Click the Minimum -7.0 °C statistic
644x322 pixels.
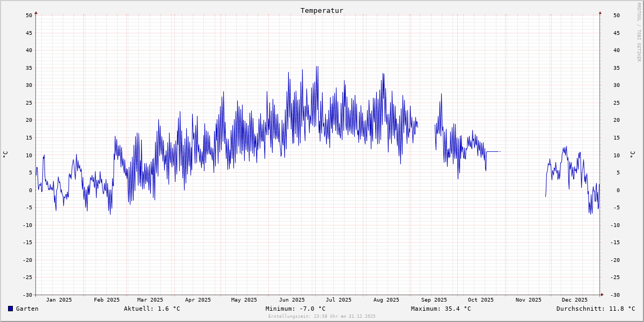point(295,309)
